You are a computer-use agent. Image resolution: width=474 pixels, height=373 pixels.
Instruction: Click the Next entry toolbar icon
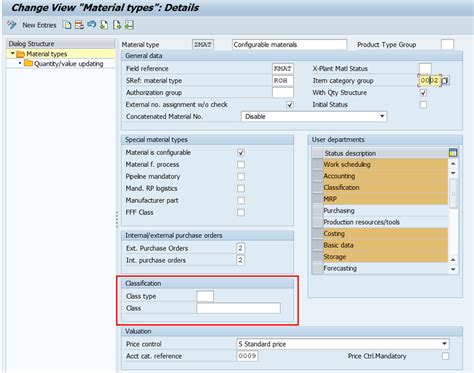(x=117, y=25)
